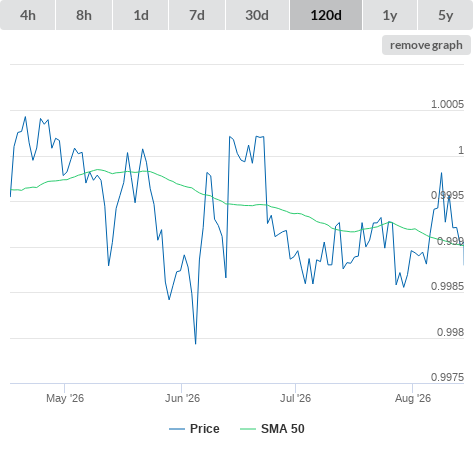
Task: Click the Jun '26 axis label
Action: 182,398
